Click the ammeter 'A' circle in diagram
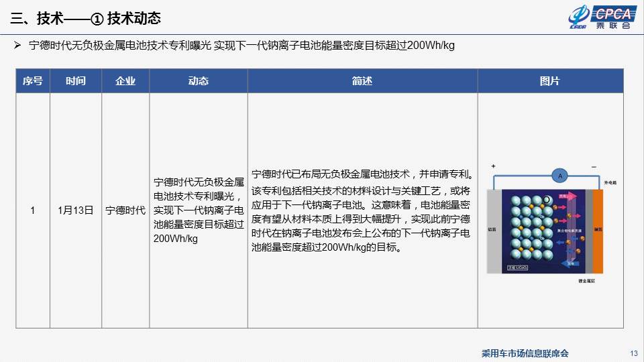Screen dimensions: 644x362 pos(559,176)
